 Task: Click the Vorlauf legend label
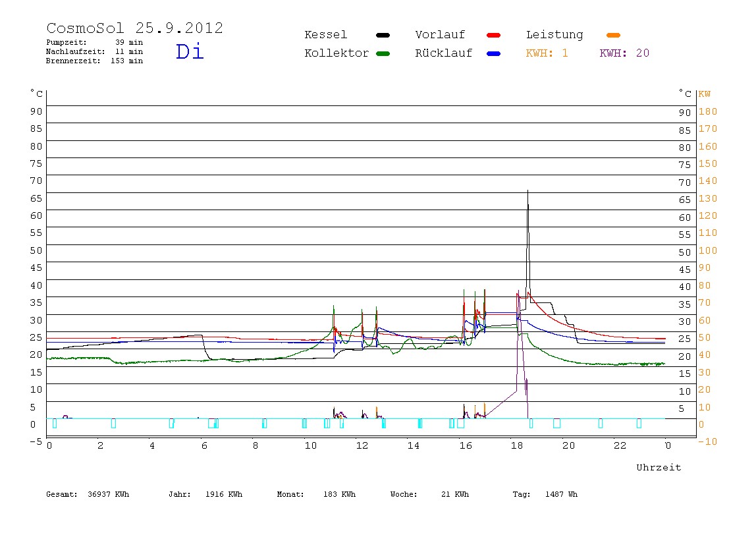(x=440, y=35)
